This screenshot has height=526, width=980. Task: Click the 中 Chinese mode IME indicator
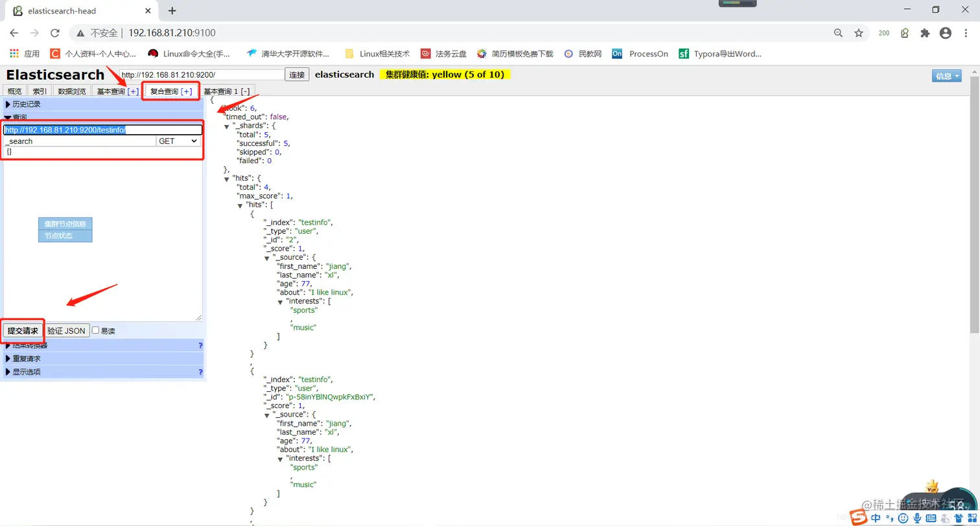[876, 518]
